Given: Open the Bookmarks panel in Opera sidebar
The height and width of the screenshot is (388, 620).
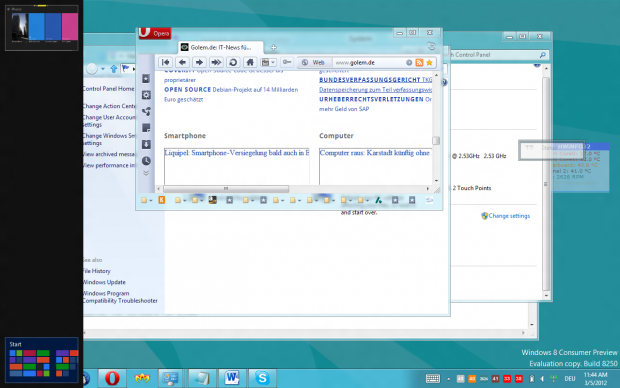Looking at the screenshot, I should click(146, 79).
